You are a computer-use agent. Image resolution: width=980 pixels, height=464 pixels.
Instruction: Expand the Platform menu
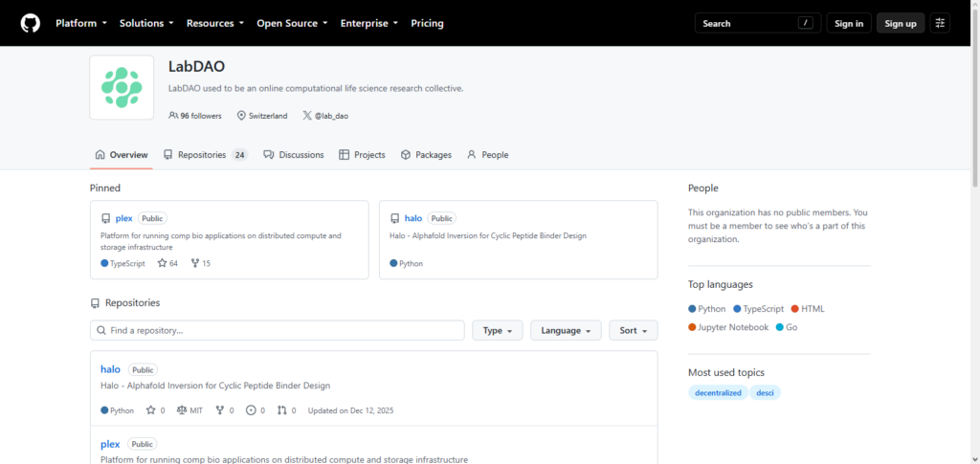tap(81, 23)
